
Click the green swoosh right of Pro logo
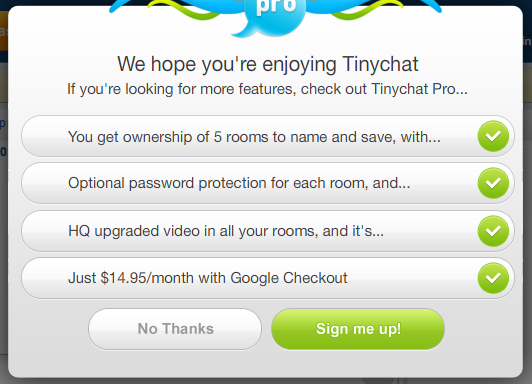(366, 10)
